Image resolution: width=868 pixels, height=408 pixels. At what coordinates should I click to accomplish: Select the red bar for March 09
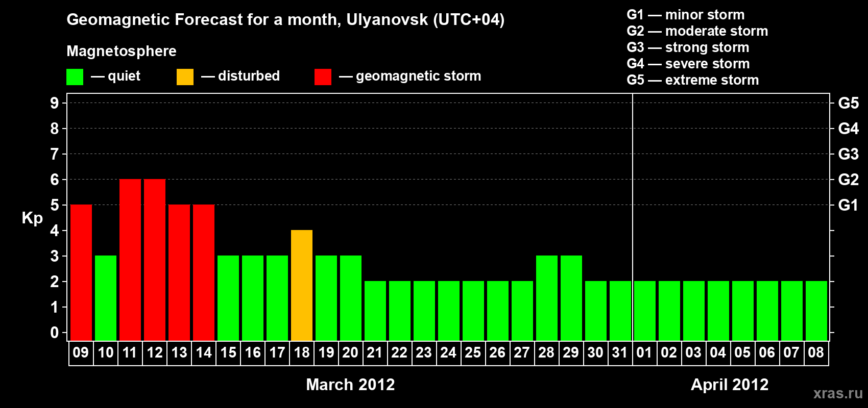pos(81,272)
